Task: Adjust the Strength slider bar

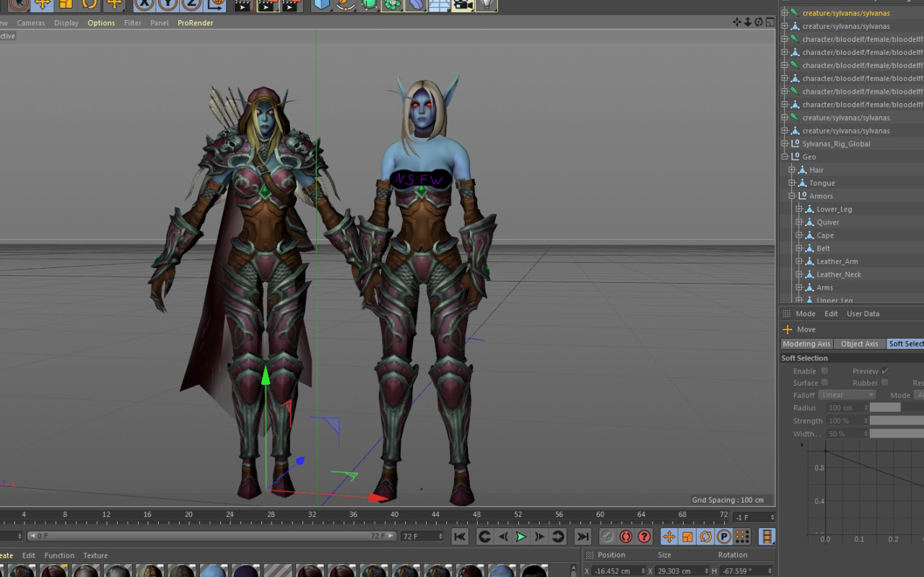Action: [x=897, y=420]
